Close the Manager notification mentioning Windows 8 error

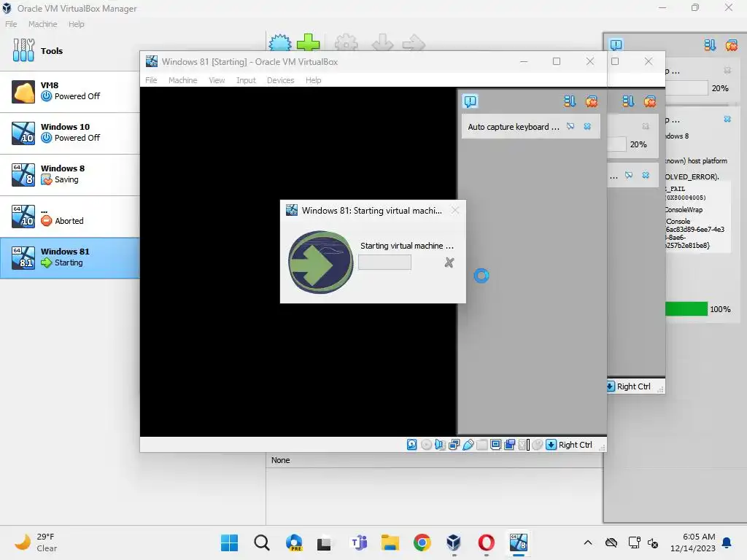727,119
